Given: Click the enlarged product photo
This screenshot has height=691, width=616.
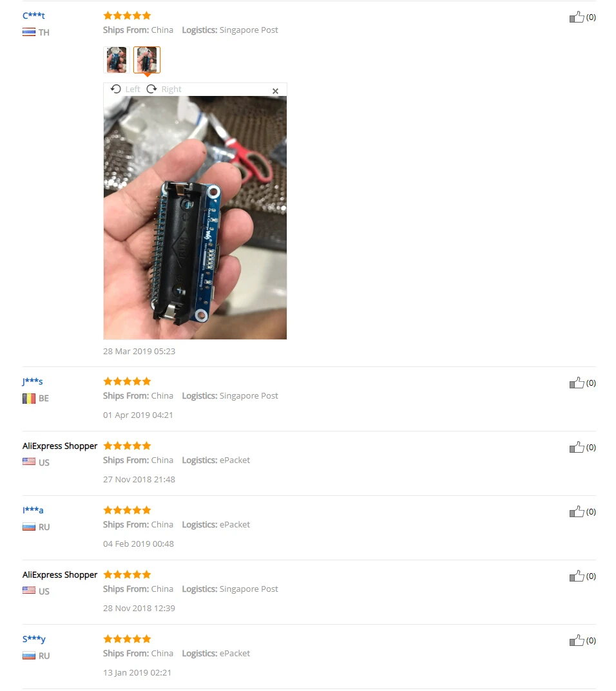Looking at the screenshot, I should 195,218.
